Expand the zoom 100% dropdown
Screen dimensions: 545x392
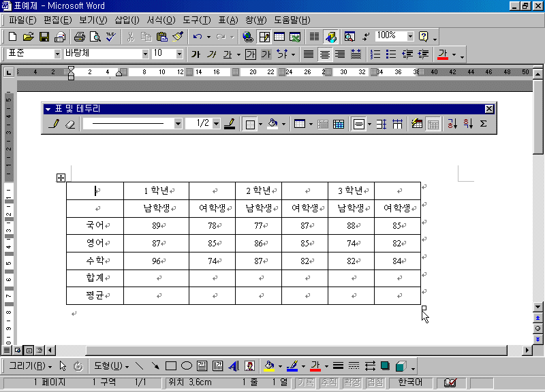[410, 36]
